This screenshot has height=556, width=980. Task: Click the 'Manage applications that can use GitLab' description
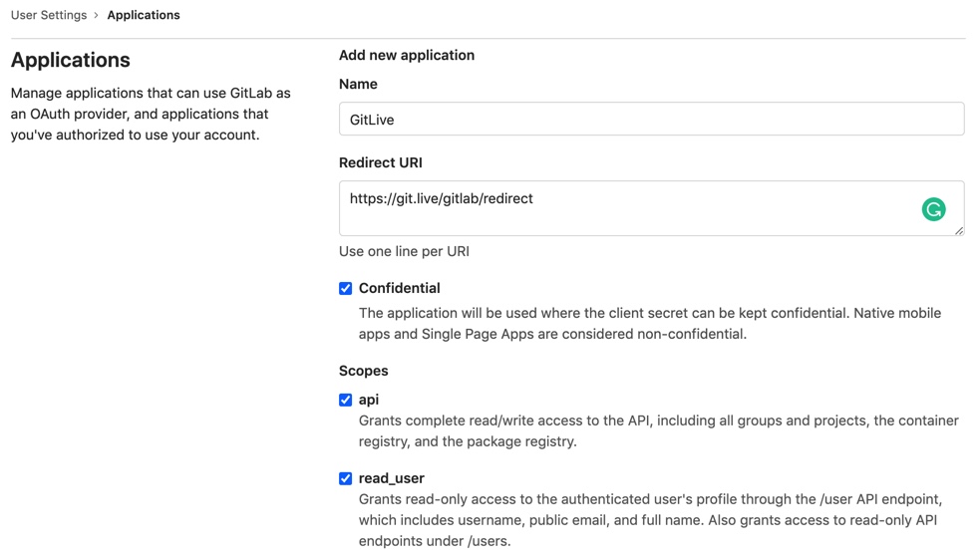pyautogui.click(x=151, y=114)
